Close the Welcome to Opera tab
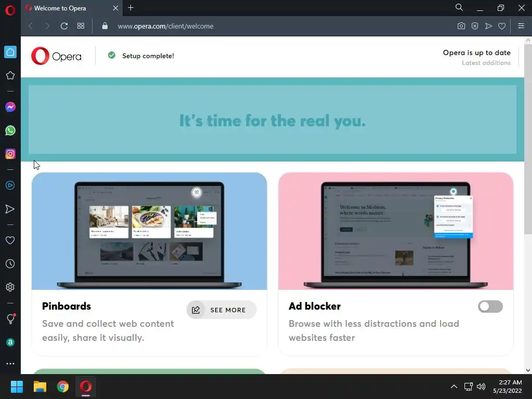 tap(115, 8)
